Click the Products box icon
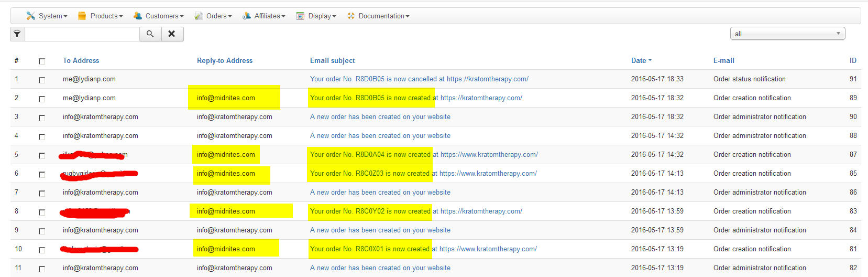868x277 pixels. pyautogui.click(x=82, y=16)
